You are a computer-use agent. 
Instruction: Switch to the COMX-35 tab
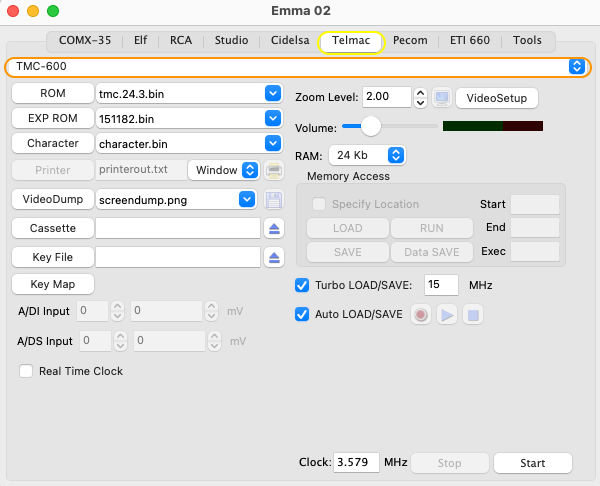click(85, 40)
